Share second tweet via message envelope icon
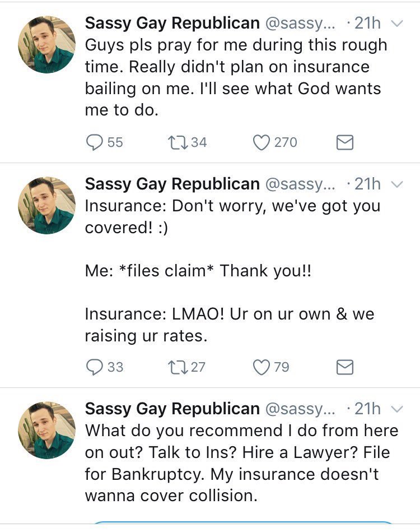This screenshot has width=420, height=532. click(x=344, y=367)
